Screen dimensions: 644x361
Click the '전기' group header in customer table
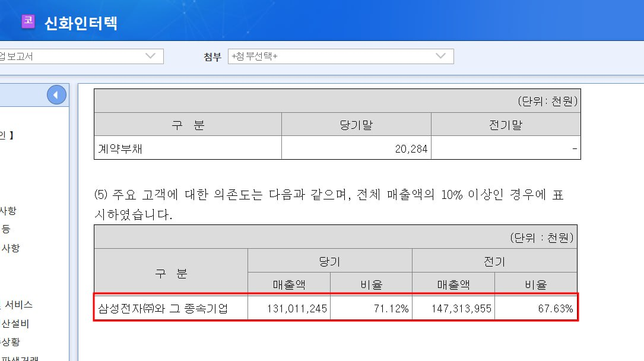coord(494,261)
